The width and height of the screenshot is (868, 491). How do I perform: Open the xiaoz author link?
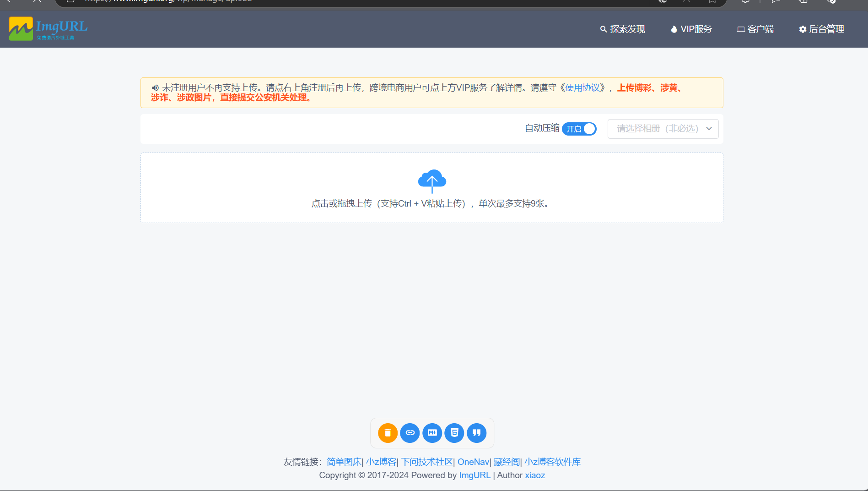[535, 475]
